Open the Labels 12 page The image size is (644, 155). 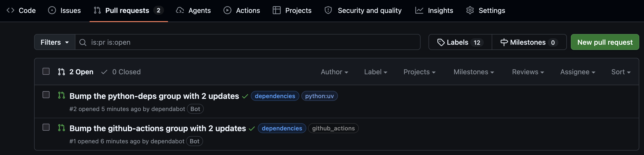coord(460,42)
